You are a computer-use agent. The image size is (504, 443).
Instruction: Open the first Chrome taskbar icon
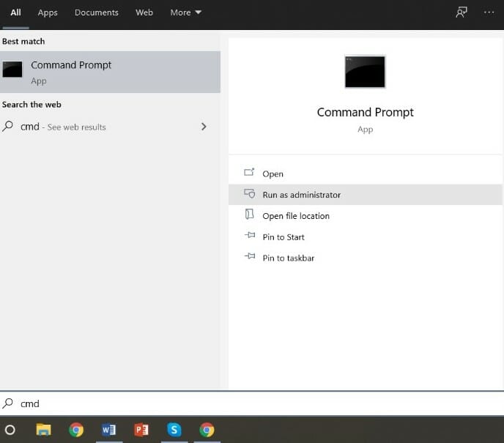[x=76, y=430]
